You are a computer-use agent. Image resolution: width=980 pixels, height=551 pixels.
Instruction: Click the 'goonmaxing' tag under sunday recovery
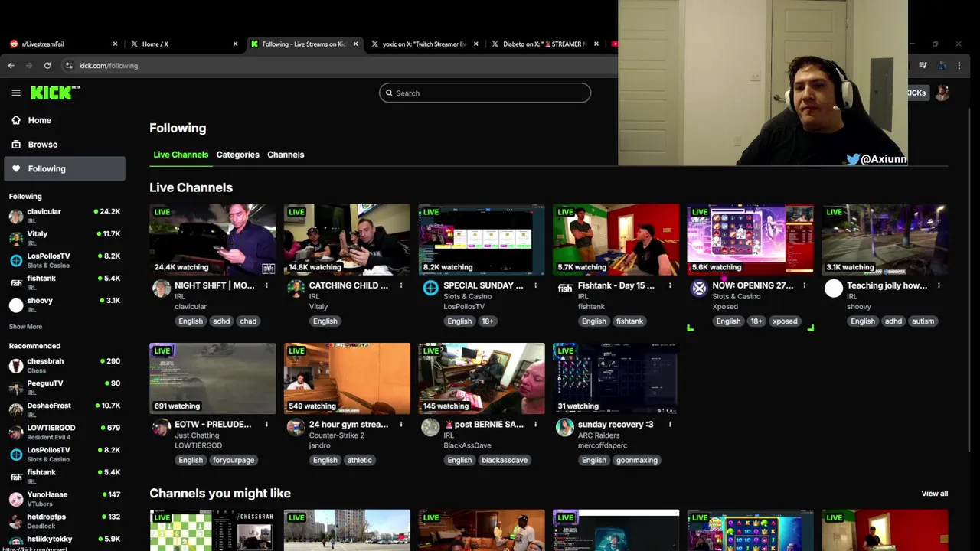tap(636, 460)
